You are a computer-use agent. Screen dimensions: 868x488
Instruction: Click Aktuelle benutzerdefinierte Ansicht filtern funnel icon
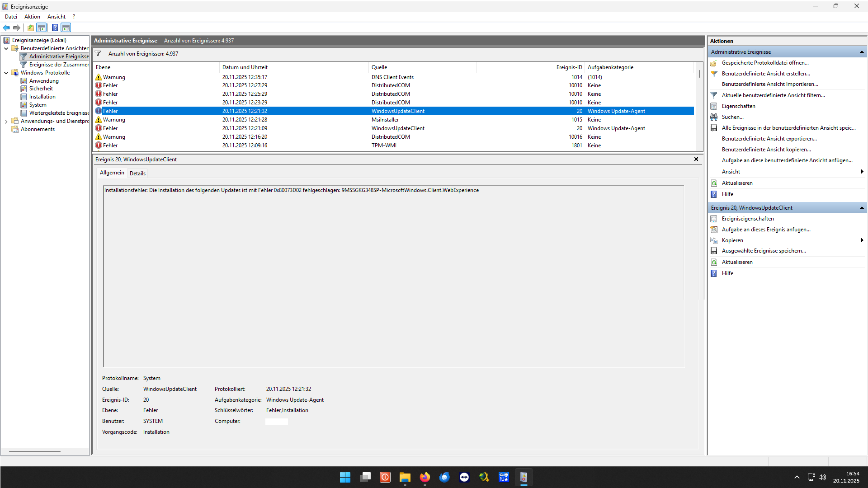[714, 95]
